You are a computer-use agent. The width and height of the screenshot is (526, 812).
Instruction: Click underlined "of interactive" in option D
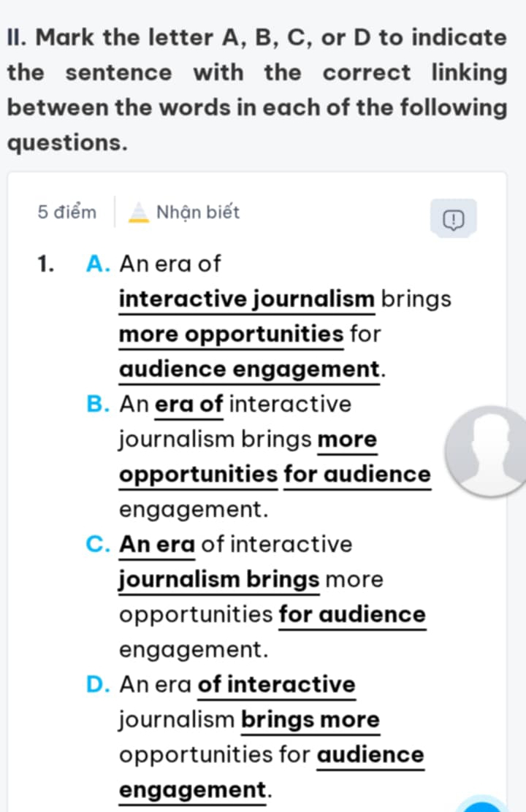277,685
